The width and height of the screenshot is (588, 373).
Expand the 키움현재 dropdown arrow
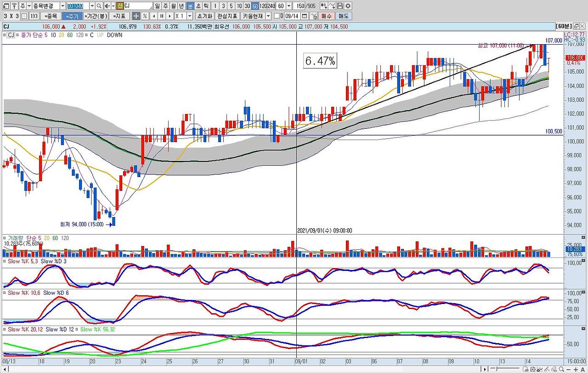tap(268, 16)
